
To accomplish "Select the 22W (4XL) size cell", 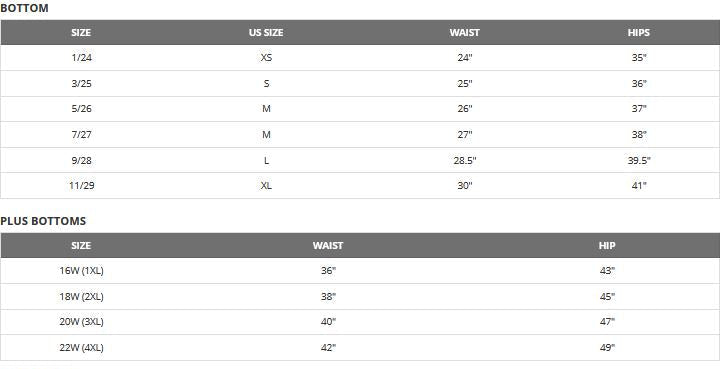I will click(x=81, y=348).
